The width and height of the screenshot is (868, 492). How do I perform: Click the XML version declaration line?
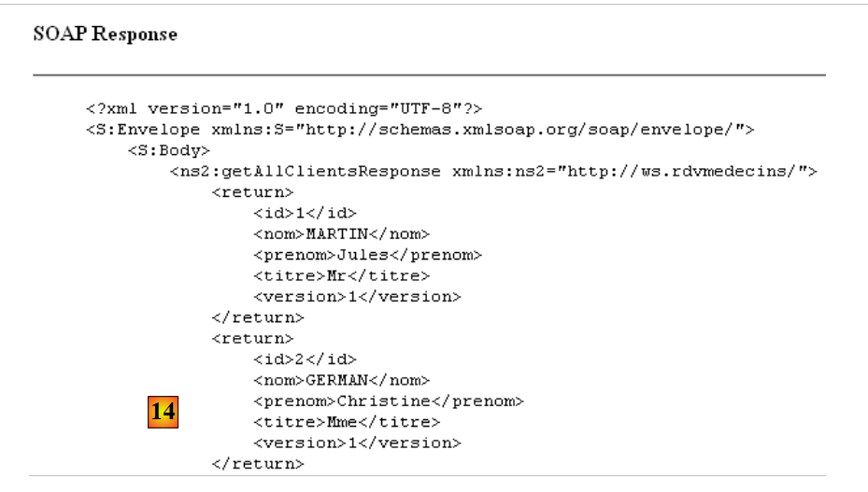point(283,109)
